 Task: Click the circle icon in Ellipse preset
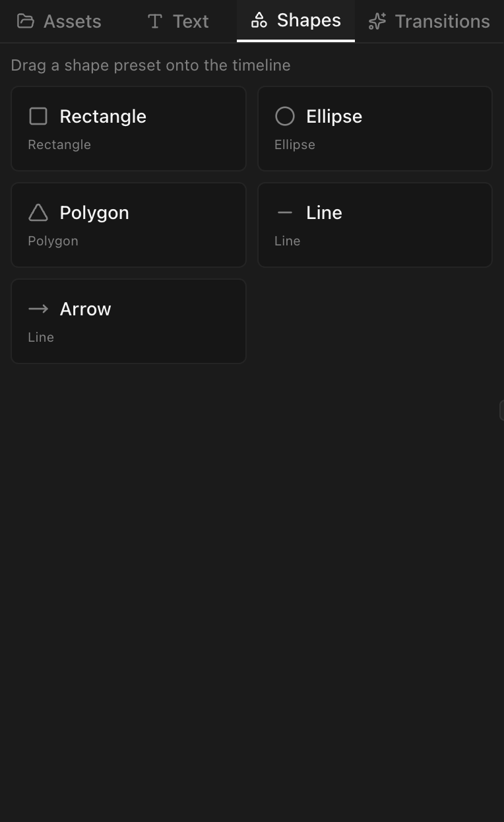[x=285, y=116]
